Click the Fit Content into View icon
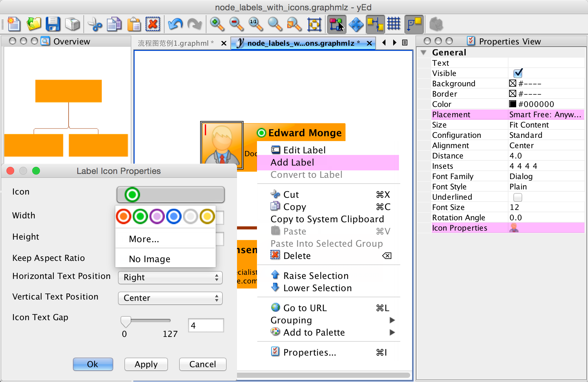 tap(315, 24)
